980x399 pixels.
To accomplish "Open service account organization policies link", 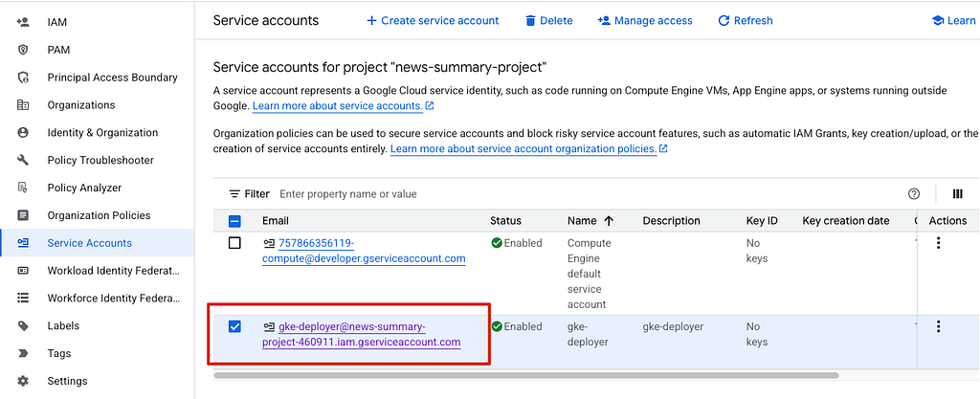I will click(x=529, y=149).
